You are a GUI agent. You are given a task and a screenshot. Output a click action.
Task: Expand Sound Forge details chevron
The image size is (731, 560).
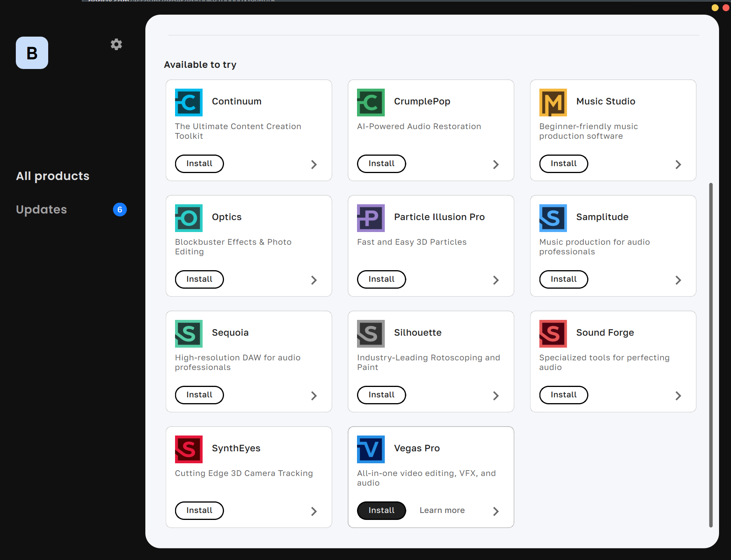coord(678,396)
